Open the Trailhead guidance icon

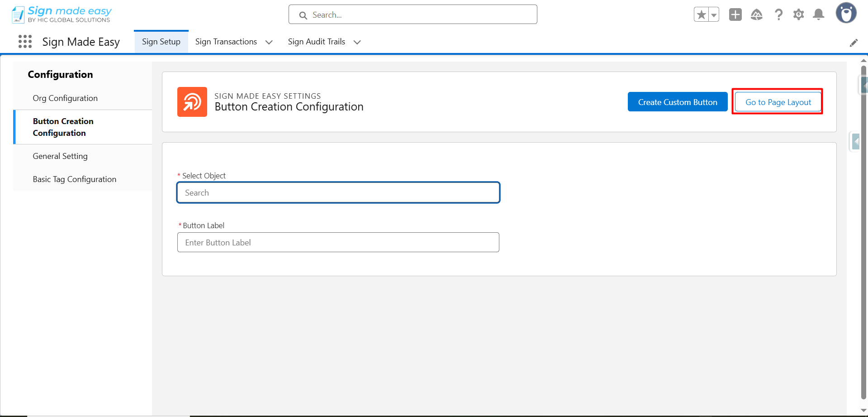click(x=756, y=15)
